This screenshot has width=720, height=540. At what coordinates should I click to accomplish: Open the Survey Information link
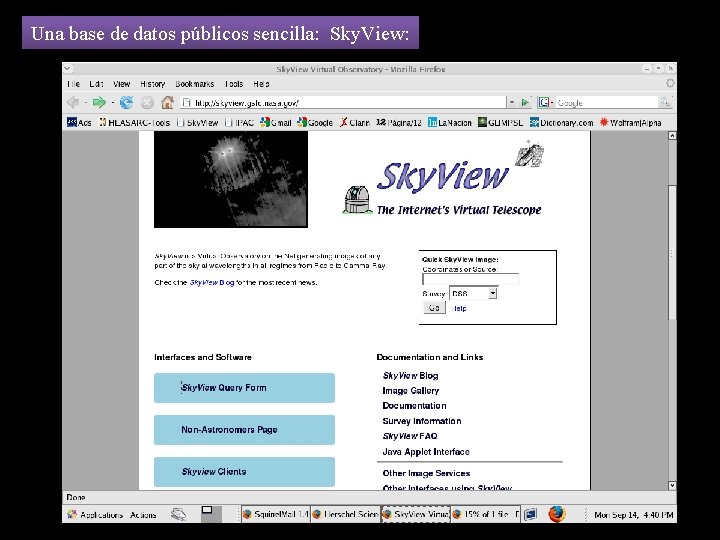[422, 421]
